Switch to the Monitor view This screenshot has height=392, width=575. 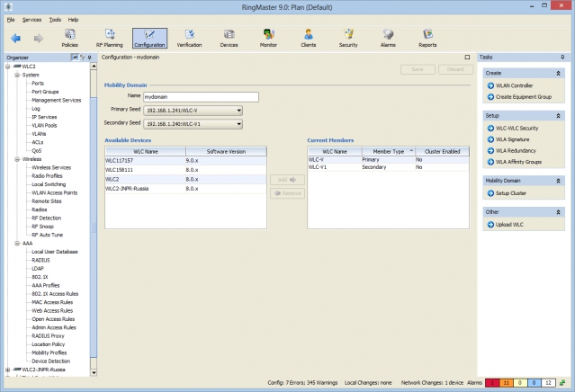click(x=268, y=38)
